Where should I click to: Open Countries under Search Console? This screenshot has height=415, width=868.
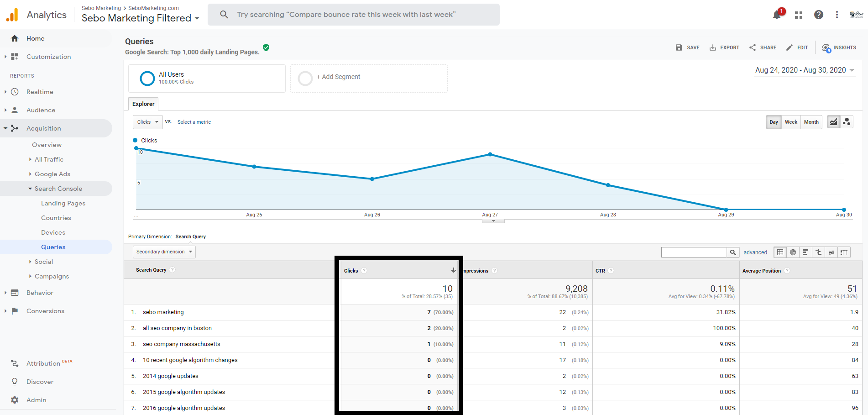[x=56, y=218]
